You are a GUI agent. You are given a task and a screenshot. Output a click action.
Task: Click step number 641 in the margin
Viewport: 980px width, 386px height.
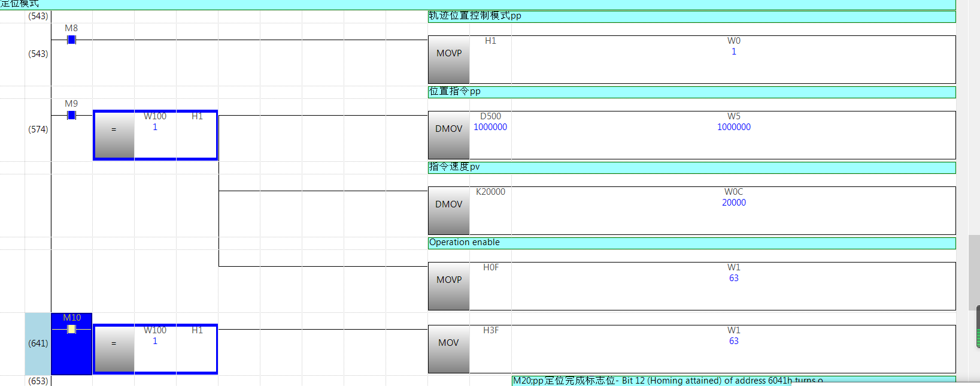tap(38, 343)
